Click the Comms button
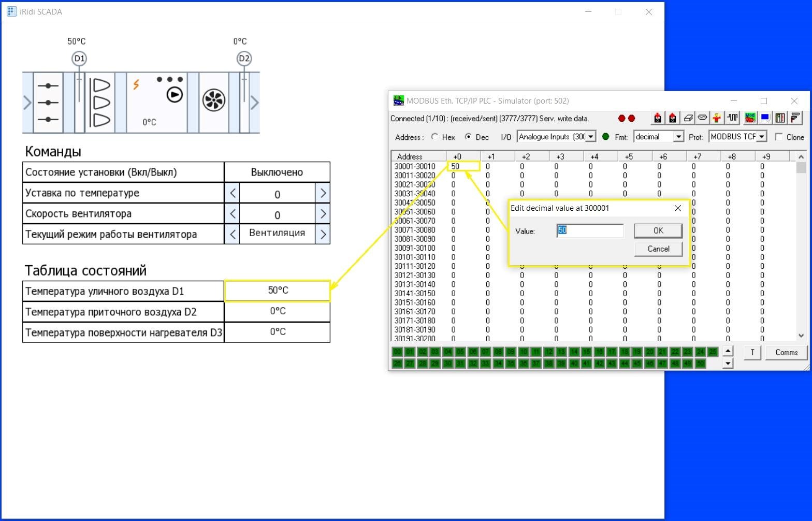This screenshot has width=812, height=521. click(x=786, y=352)
